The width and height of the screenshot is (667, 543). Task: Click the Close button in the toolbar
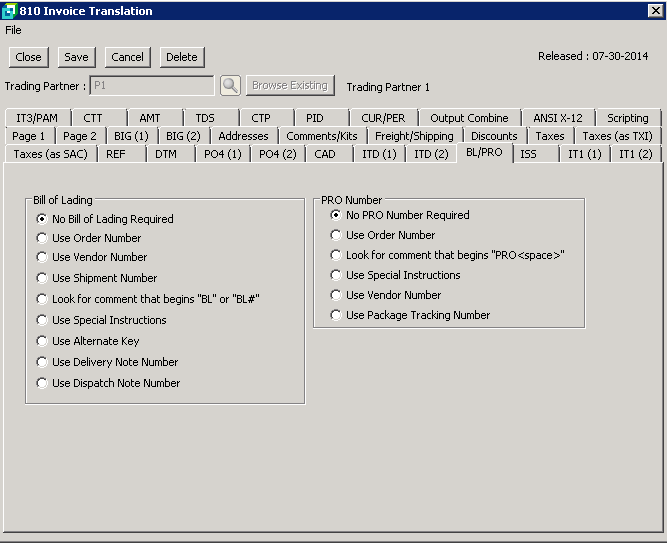(28, 57)
